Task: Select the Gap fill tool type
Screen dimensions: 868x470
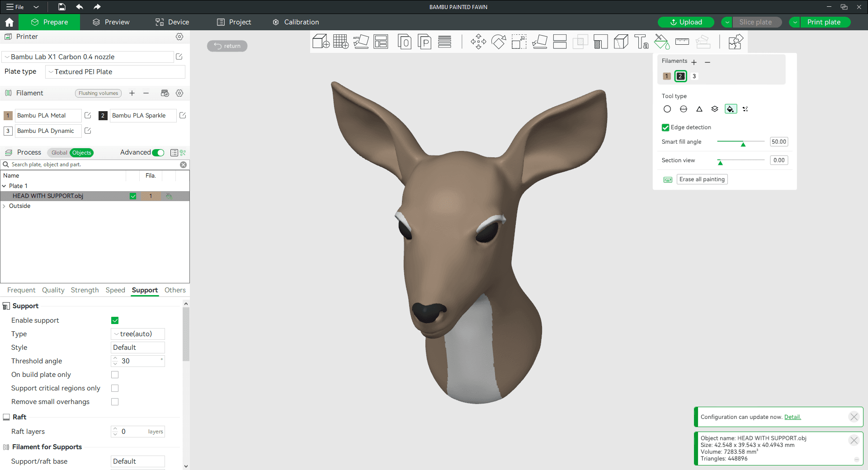Action: pyautogui.click(x=745, y=109)
